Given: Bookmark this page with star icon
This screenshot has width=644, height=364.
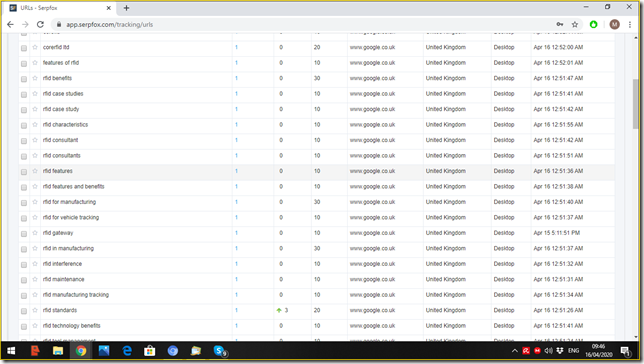Looking at the screenshot, I should click(575, 25).
